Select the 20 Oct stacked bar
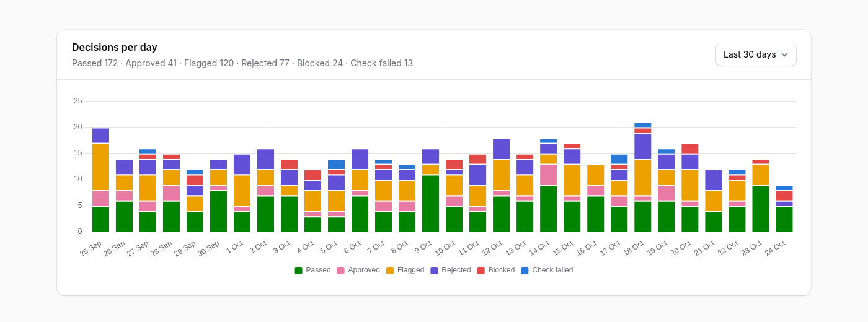 (690, 188)
